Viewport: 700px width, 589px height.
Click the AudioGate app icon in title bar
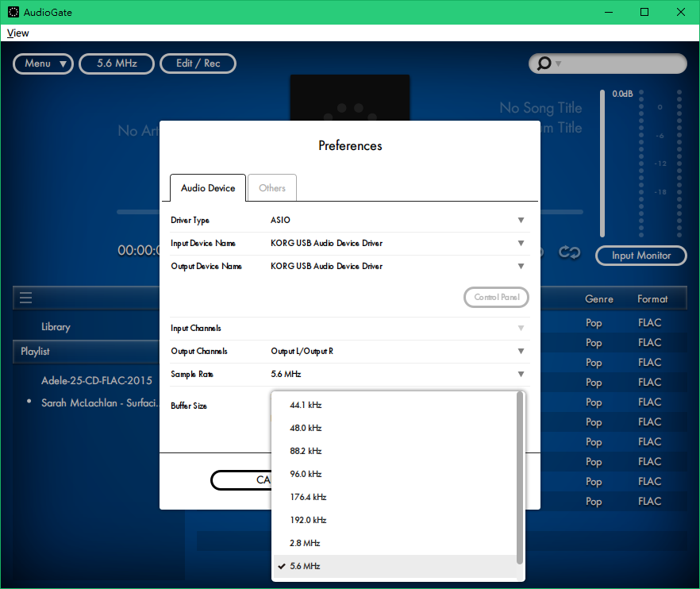click(x=13, y=12)
